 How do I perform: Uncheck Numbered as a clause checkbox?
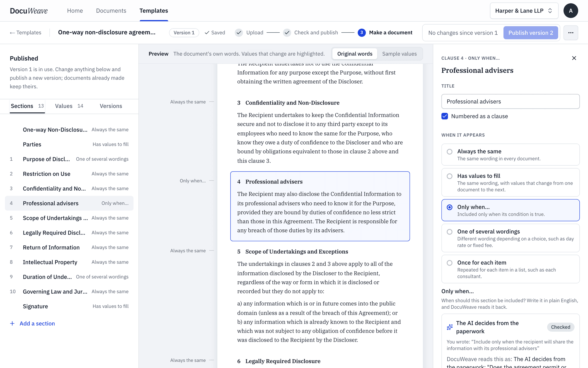(445, 116)
